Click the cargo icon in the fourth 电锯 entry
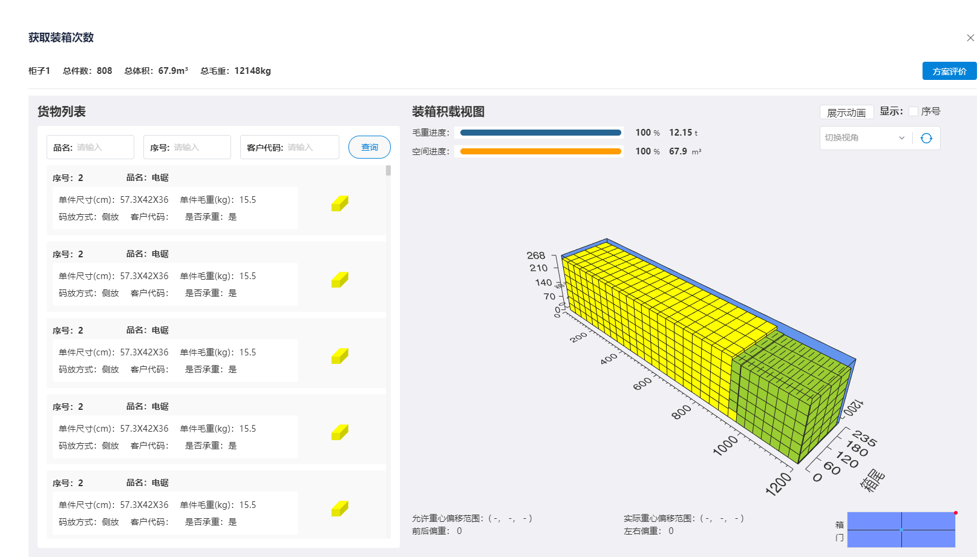The height and width of the screenshot is (557, 980). (339, 432)
